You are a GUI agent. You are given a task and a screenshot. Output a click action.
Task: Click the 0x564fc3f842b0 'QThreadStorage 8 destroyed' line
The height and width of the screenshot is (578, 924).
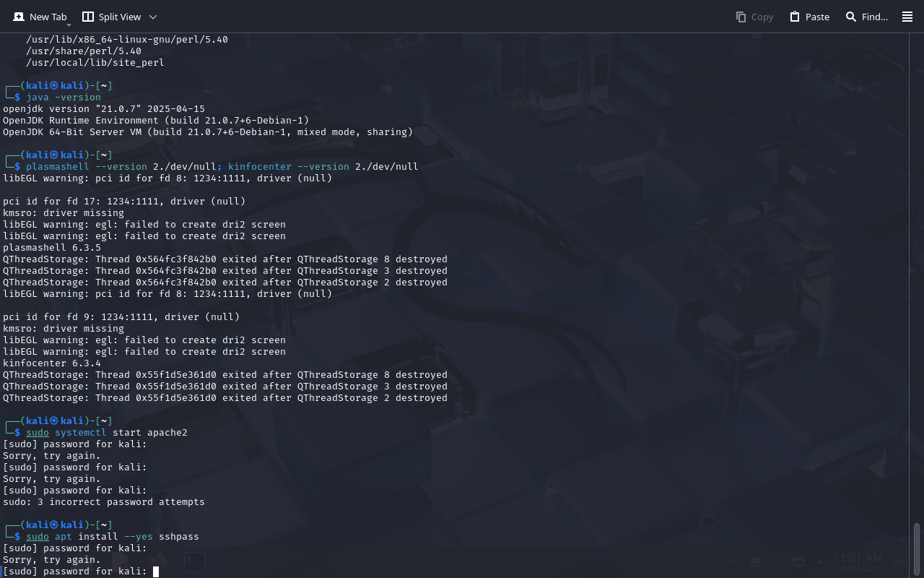pos(225,259)
